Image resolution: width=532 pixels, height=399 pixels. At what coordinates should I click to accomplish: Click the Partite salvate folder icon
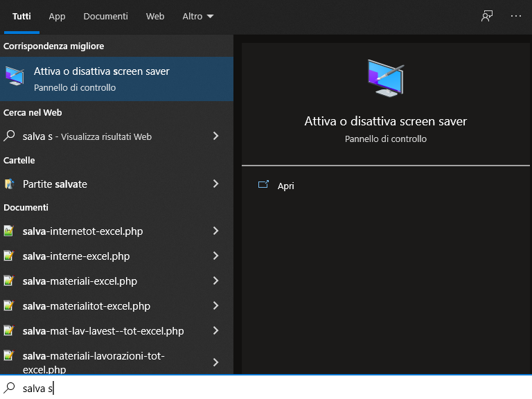tap(9, 184)
